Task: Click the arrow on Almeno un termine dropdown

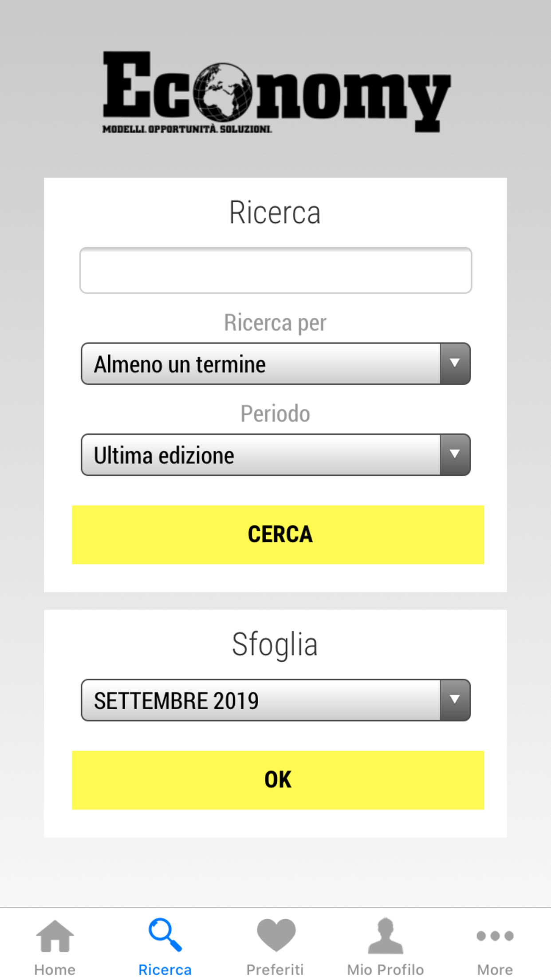Action: (455, 364)
